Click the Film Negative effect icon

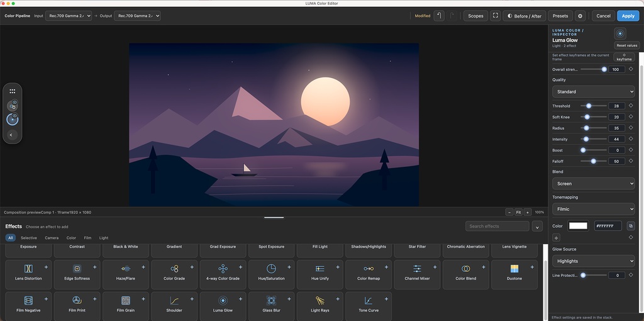[x=28, y=300]
